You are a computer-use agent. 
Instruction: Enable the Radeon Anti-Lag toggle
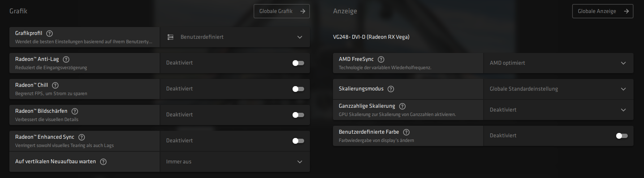[298, 63]
